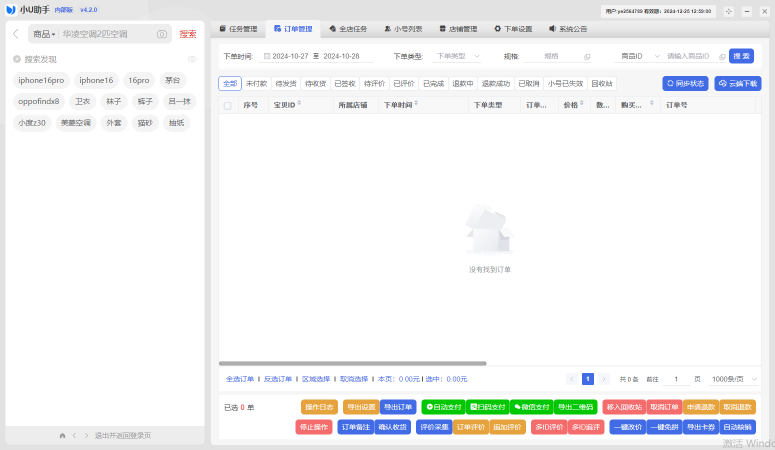The width and height of the screenshot is (775, 450).
Task: Tick the select-all checkbox in the table header
Action: [x=227, y=105]
